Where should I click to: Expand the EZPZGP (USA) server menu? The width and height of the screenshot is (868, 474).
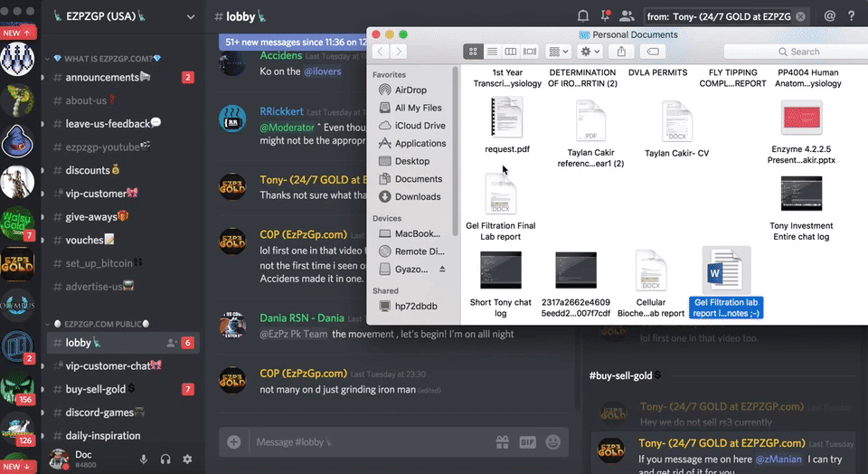[x=191, y=16]
